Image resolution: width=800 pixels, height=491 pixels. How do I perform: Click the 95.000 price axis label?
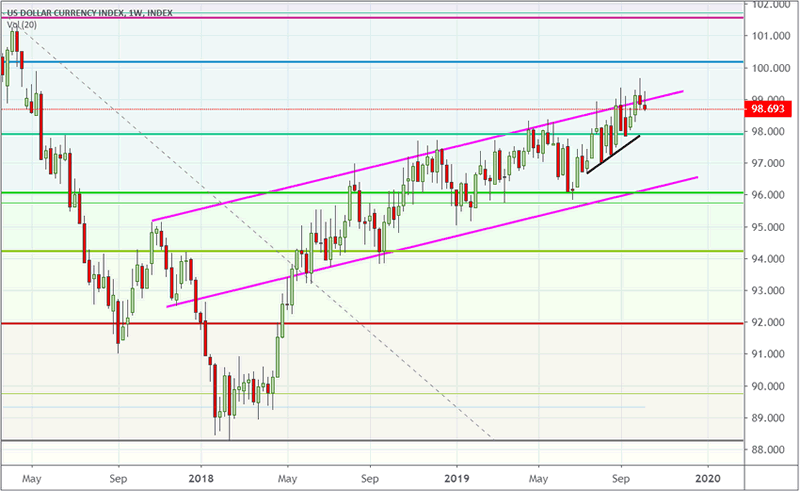tap(768, 227)
